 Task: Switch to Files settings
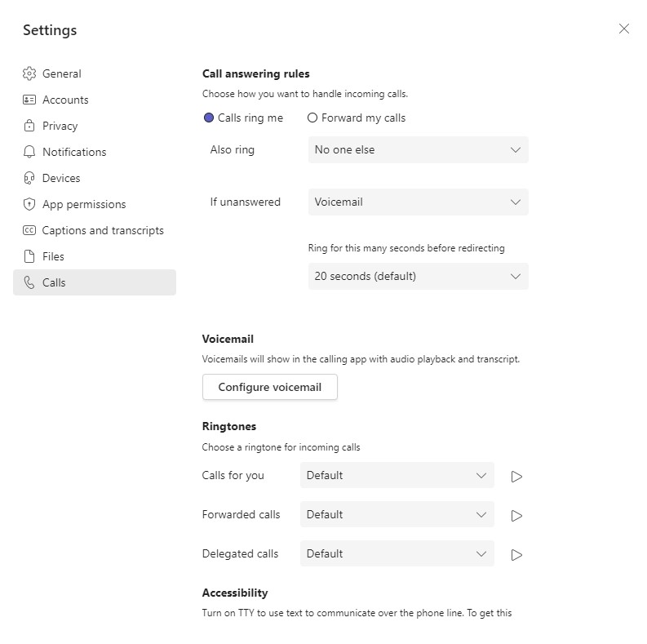(x=95, y=256)
